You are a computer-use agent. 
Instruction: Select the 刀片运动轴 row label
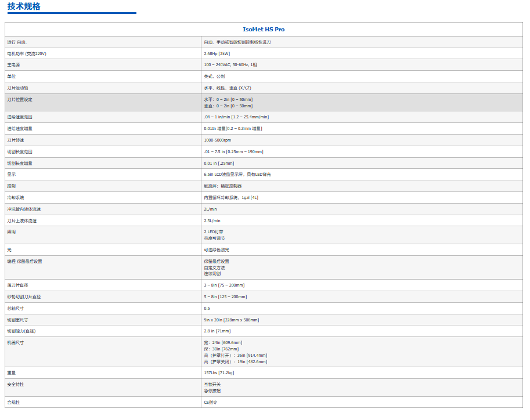(x=17, y=88)
